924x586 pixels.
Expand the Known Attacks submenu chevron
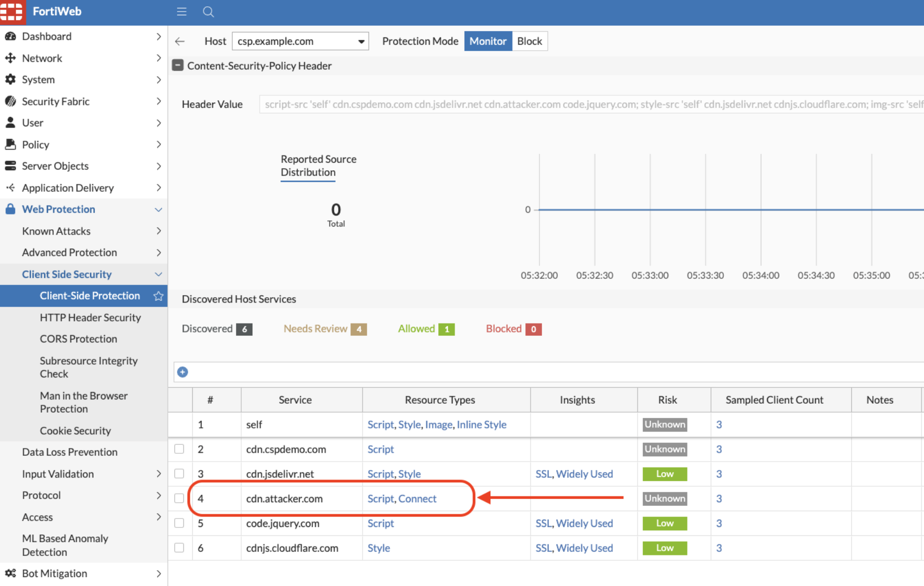(x=159, y=231)
